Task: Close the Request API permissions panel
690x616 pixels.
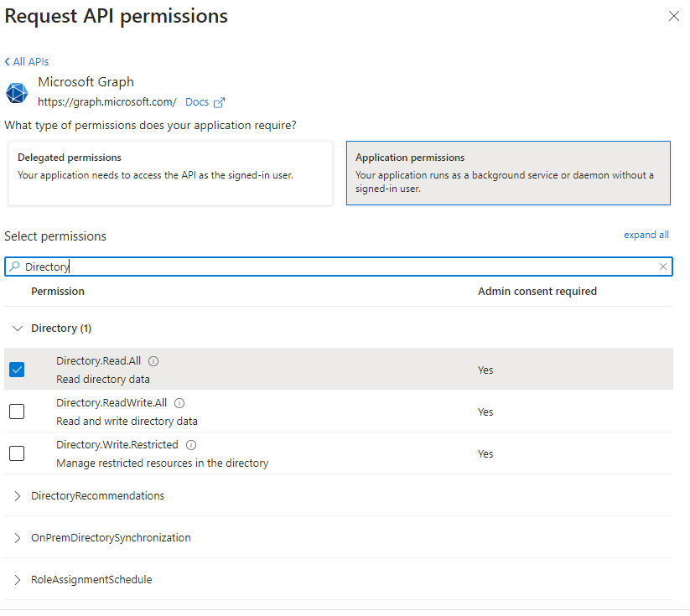Action: [673, 16]
